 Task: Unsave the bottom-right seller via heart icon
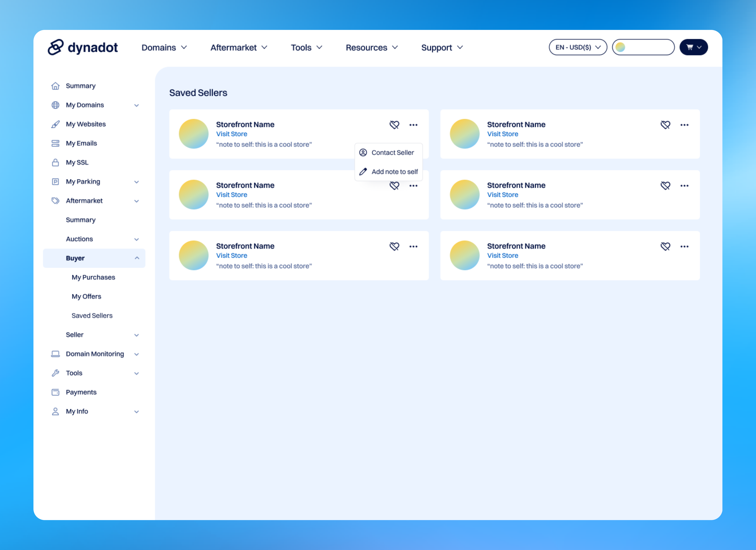click(665, 246)
